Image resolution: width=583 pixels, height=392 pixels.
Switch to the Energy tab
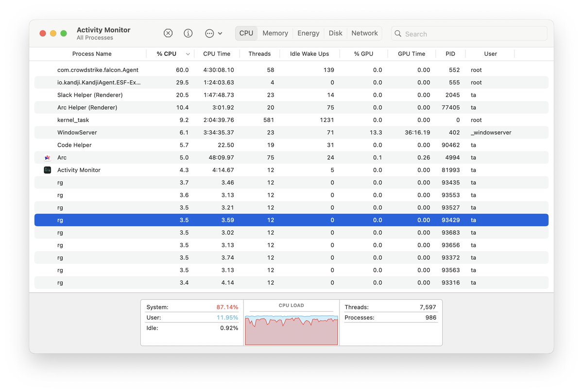pos(309,33)
